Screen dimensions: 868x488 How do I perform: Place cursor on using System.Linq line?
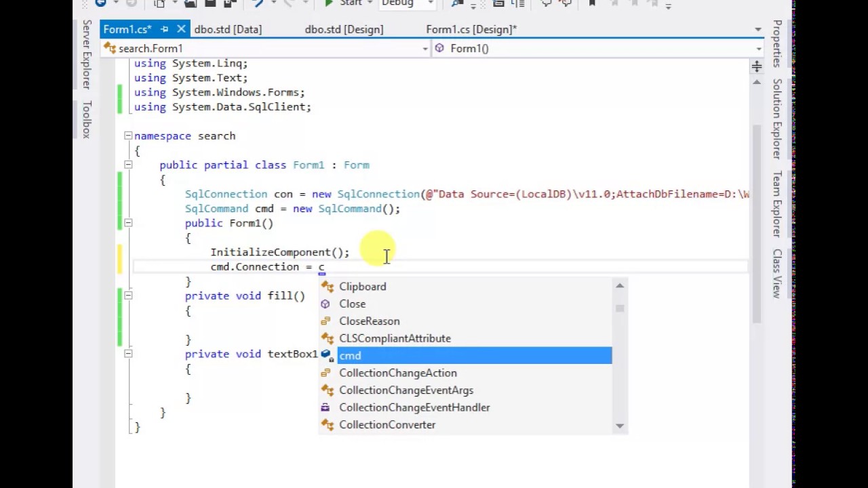[191, 63]
